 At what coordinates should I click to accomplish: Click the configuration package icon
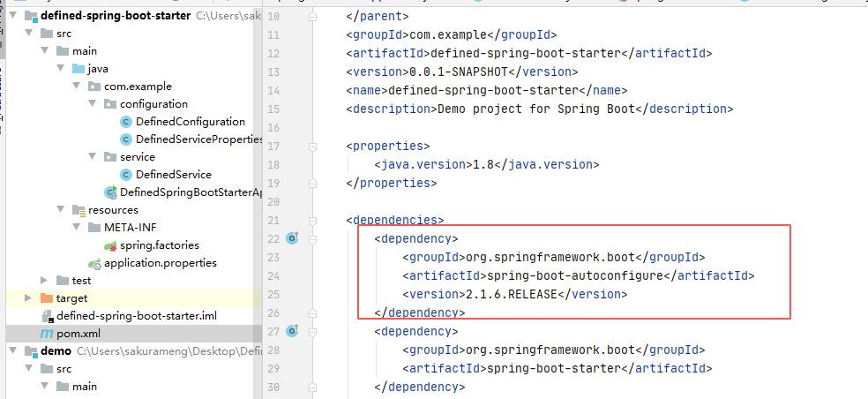pos(111,104)
